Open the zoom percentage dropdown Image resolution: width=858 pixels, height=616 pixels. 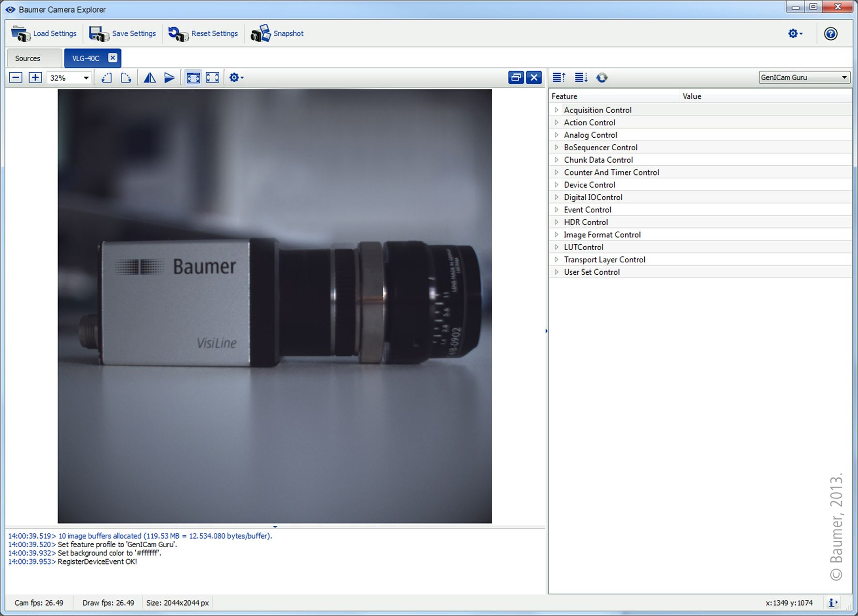pyautogui.click(x=86, y=78)
